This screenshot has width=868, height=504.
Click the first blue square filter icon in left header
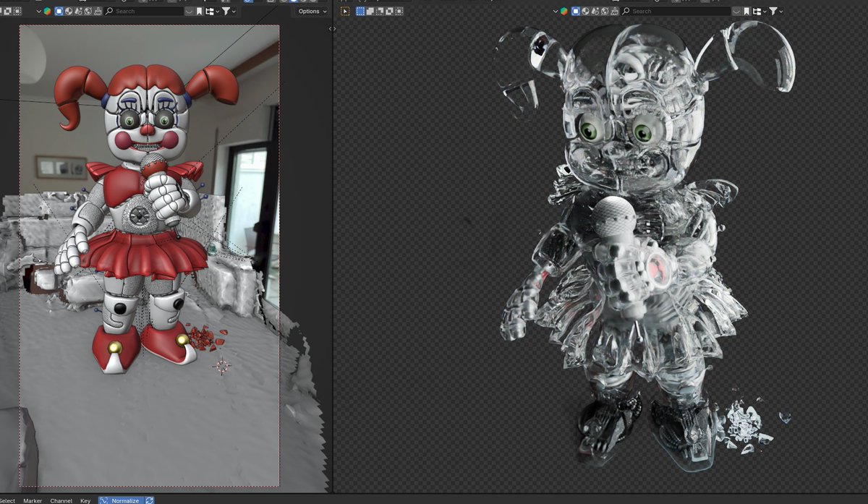click(x=59, y=11)
